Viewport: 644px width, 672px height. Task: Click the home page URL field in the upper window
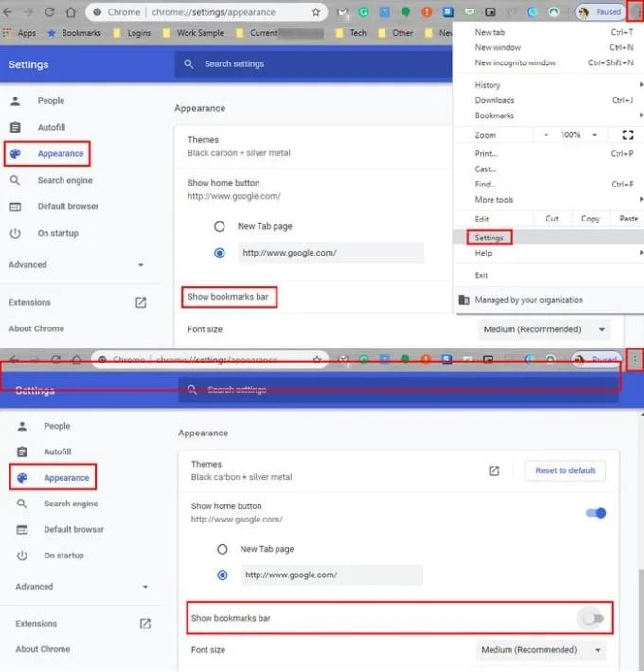[x=331, y=253]
